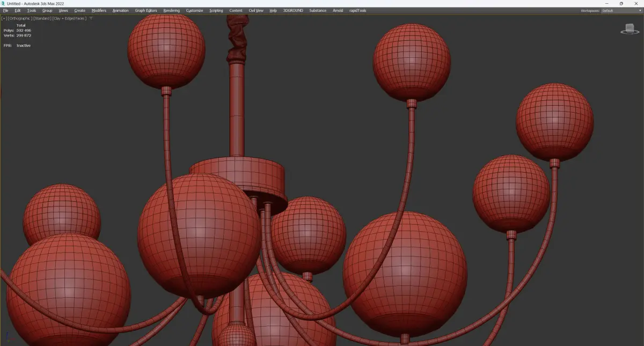Open the Help menu
644x346 pixels.
(x=273, y=10)
